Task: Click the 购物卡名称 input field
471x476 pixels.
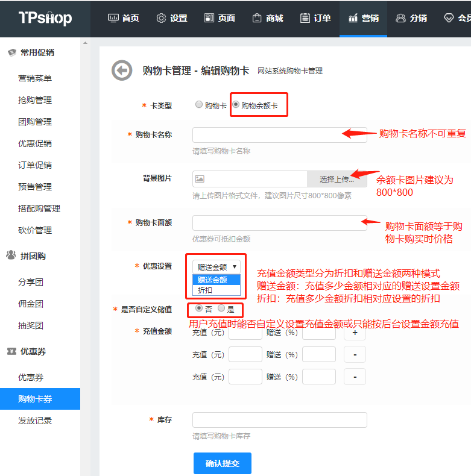Action: click(279, 135)
